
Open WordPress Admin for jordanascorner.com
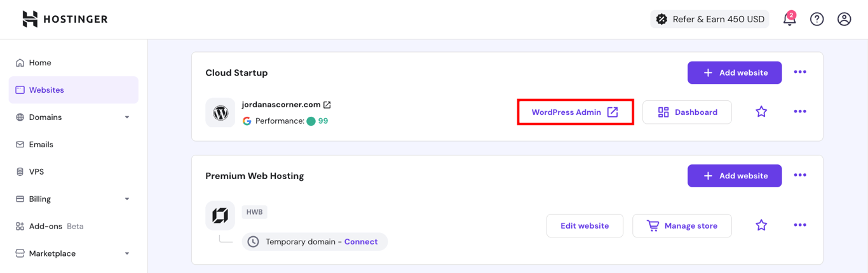click(x=575, y=112)
